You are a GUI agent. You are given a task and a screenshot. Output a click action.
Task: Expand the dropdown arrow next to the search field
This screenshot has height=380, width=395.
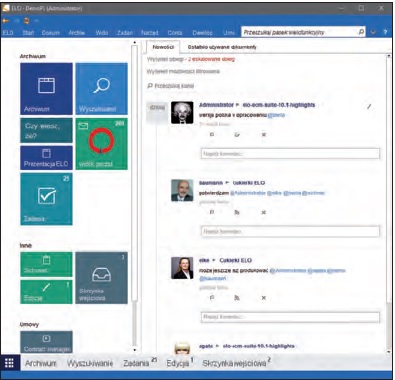click(373, 32)
